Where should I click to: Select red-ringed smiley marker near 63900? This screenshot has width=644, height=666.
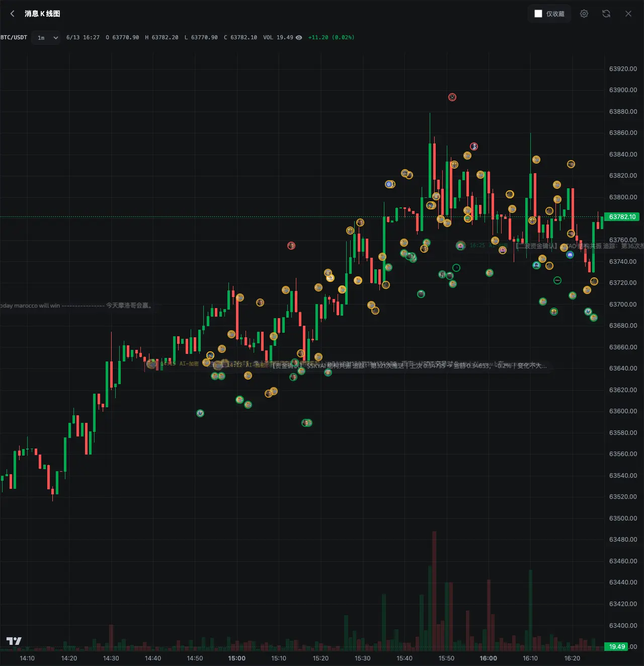(x=452, y=97)
